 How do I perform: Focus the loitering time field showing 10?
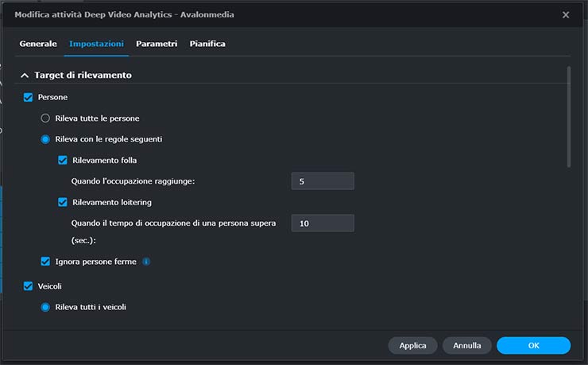tap(322, 223)
